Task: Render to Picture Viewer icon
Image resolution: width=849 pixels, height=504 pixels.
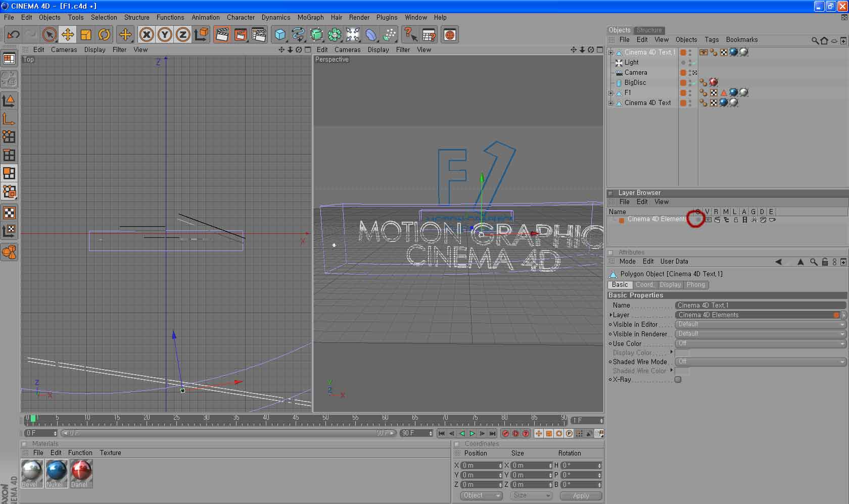Action: pyautogui.click(x=241, y=35)
